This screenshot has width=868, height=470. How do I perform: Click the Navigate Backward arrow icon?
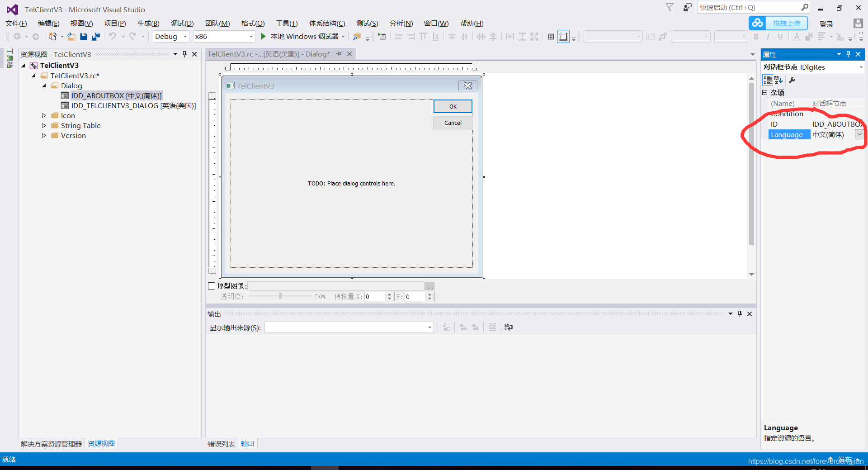click(x=17, y=36)
